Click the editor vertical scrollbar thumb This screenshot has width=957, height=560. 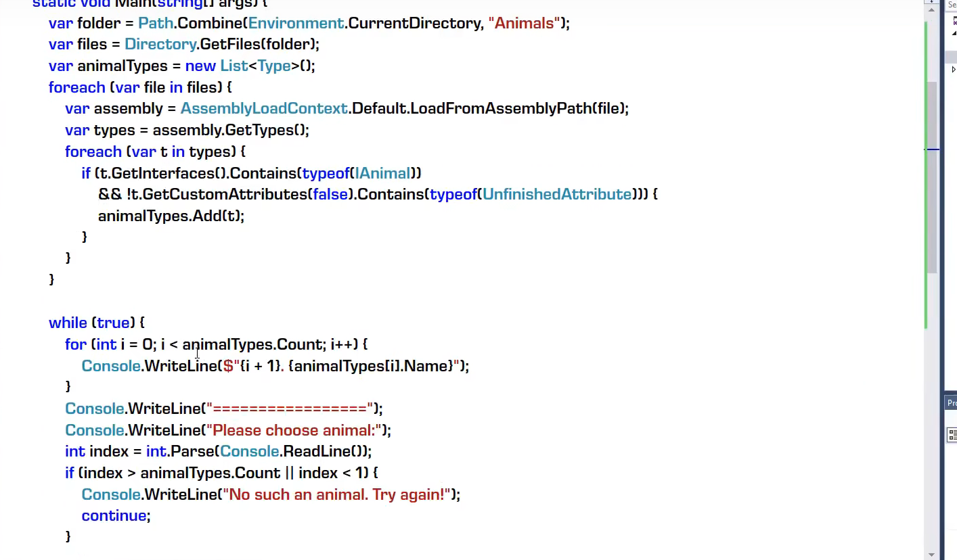click(x=932, y=177)
